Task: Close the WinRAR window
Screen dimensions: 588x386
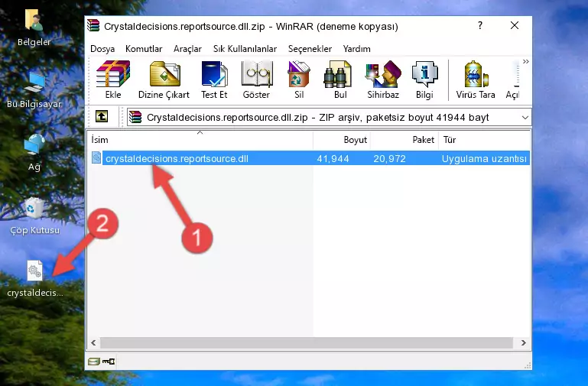Action: click(x=515, y=25)
